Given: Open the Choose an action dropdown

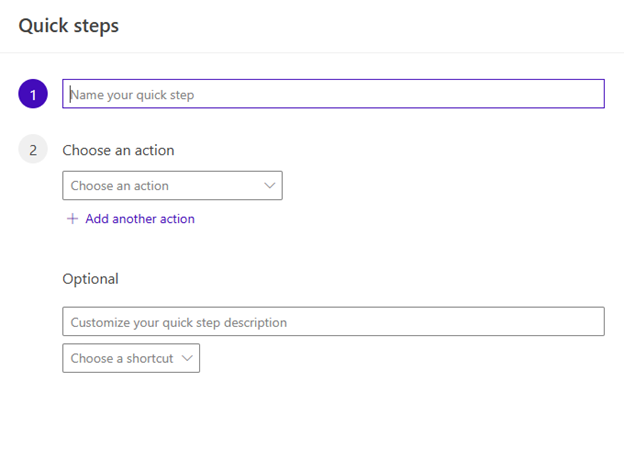Looking at the screenshot, I should tap(172, 185).
